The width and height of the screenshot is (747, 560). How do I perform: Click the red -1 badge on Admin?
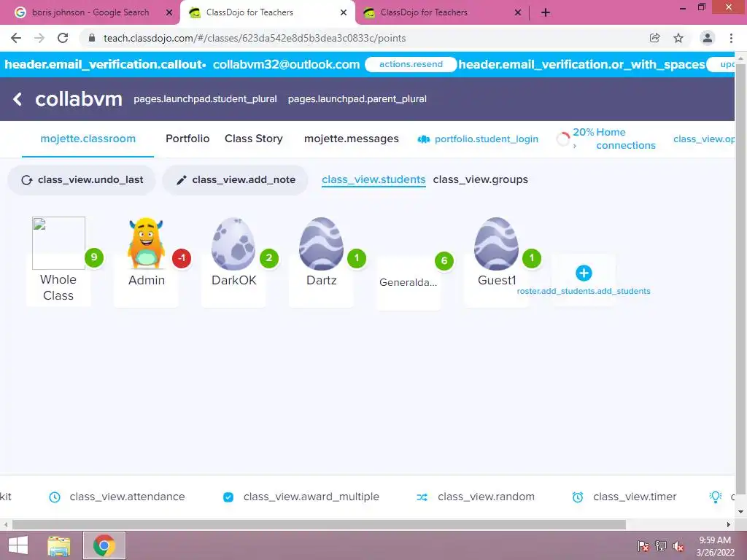(182, 258)
